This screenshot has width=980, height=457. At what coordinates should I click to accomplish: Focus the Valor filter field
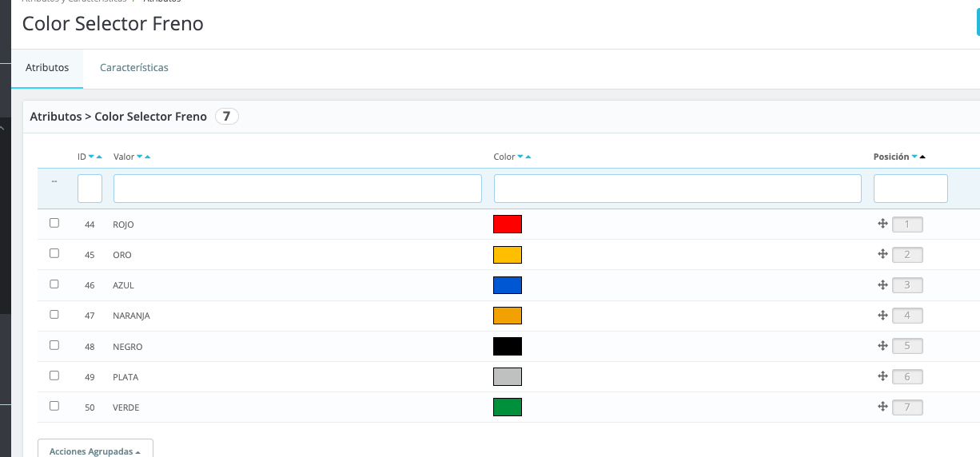[297, 189]
